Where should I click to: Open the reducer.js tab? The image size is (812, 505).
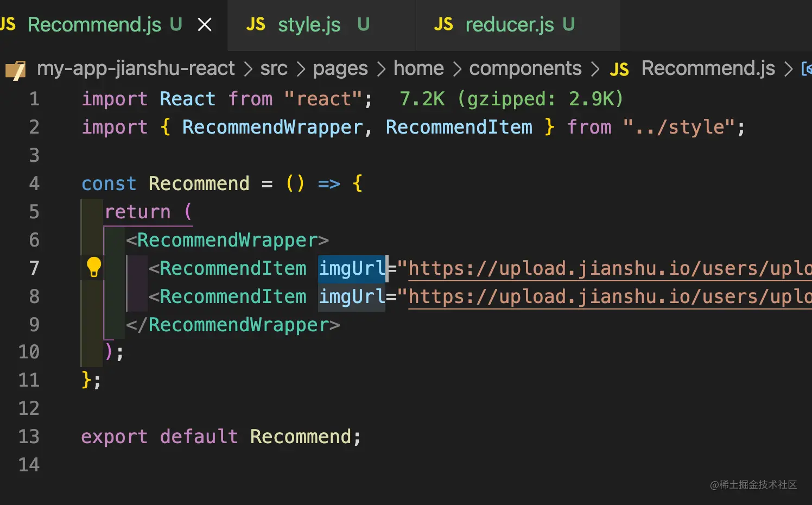tap(509, 25)
